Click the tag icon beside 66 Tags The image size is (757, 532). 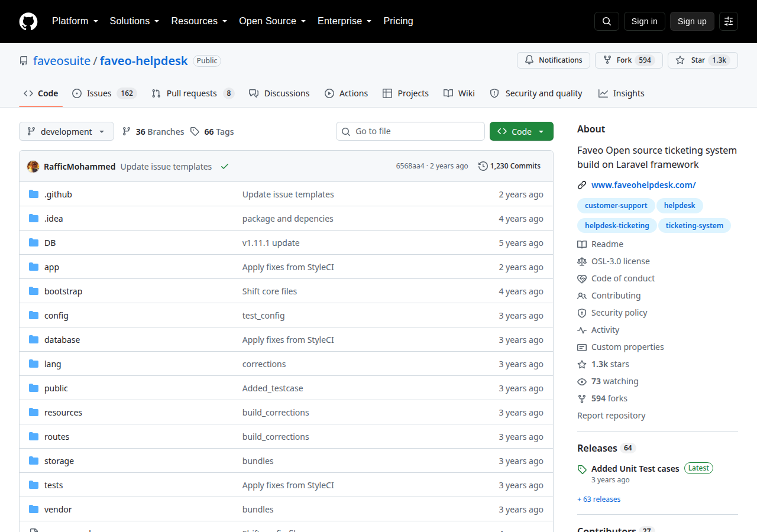coord(195,132)
